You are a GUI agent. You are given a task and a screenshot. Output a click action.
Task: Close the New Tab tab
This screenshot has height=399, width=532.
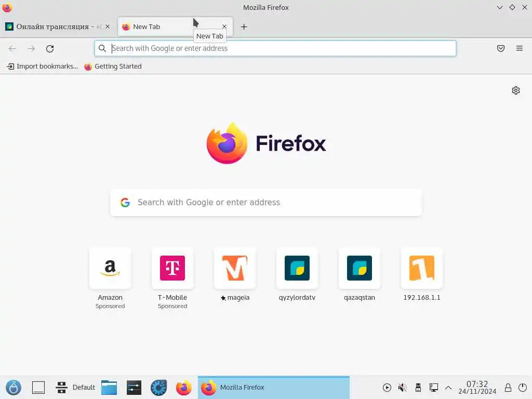224,26
